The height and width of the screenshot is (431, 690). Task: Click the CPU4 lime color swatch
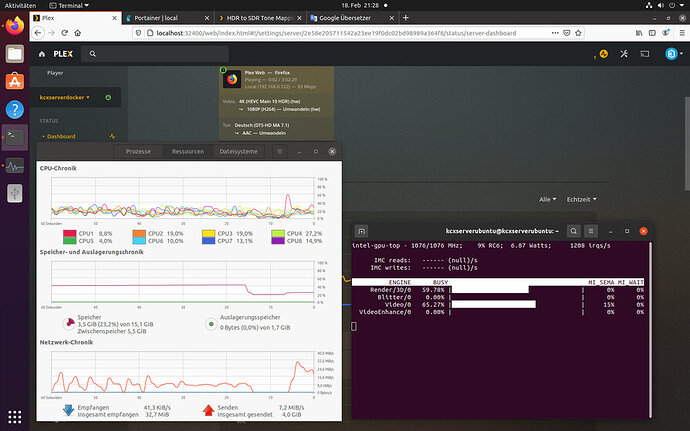pos(278,233)
